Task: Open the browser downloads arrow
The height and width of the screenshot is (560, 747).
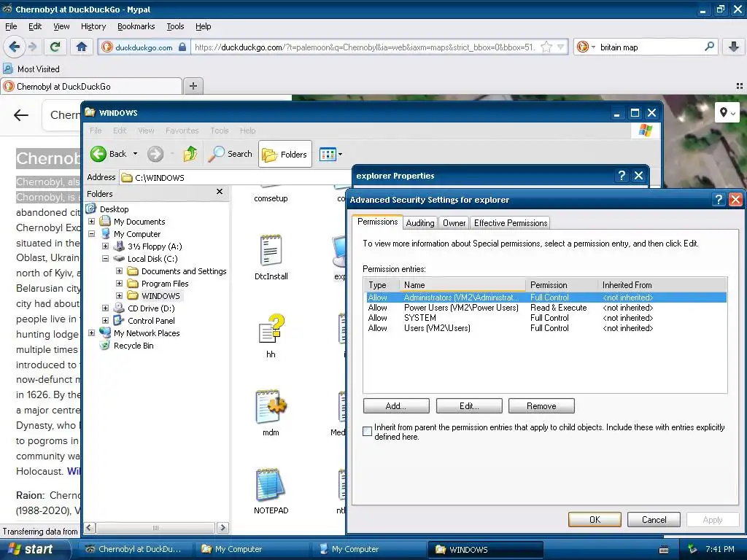Action: pyautogui.click(x=734, y=47)
